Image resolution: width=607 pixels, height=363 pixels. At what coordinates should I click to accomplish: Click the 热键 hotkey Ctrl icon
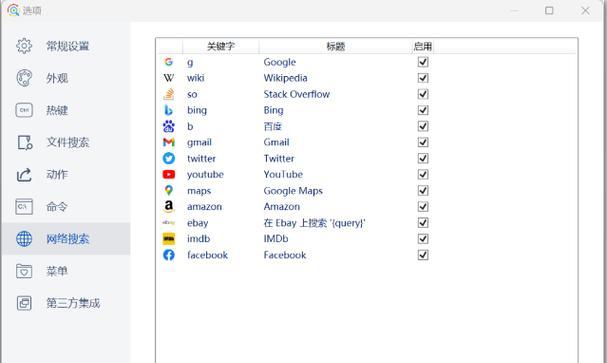[x=24, y=110]
